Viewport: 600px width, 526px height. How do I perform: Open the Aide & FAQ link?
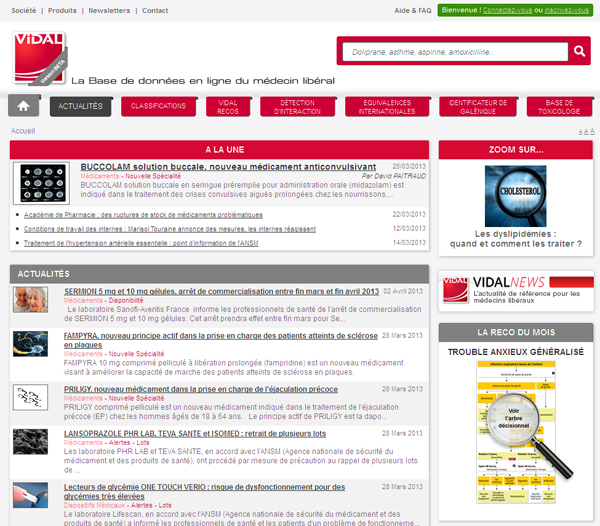click(x=413, y=10)
